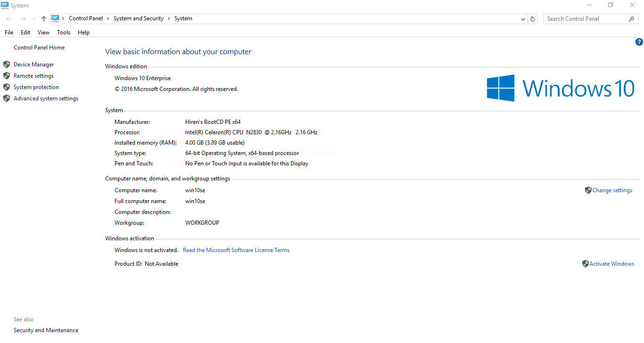This screenshot has width=644, height=343.
Task: Click the search magnifier icon
Action: pos(631,19)
